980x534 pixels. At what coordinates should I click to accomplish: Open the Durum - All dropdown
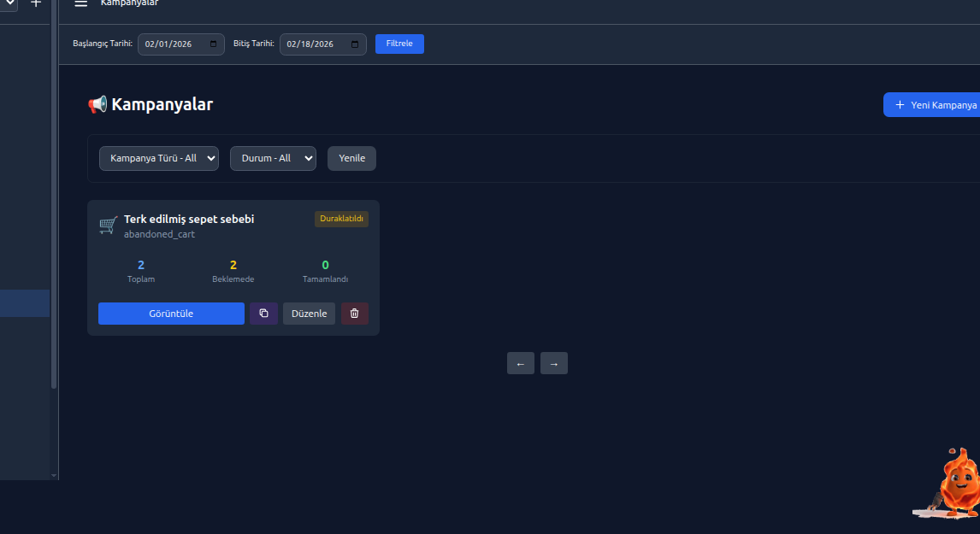(x=273, y=158)
